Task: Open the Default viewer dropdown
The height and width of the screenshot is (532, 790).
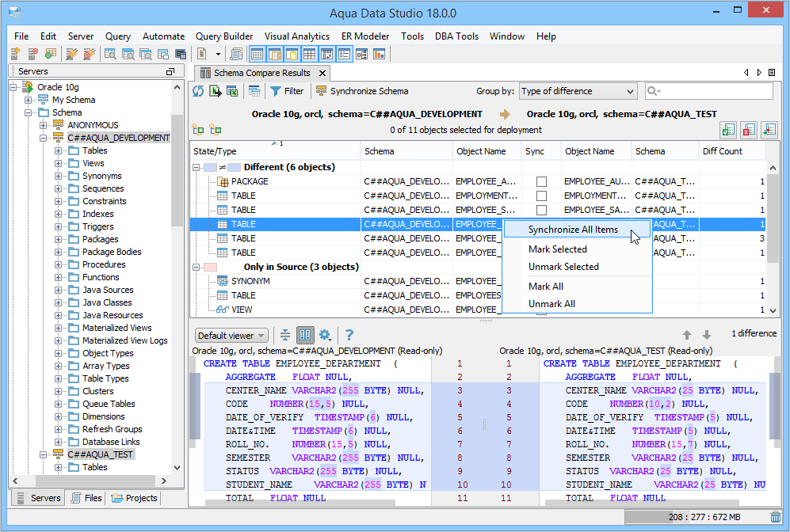Action: click(x=231, y=335)
